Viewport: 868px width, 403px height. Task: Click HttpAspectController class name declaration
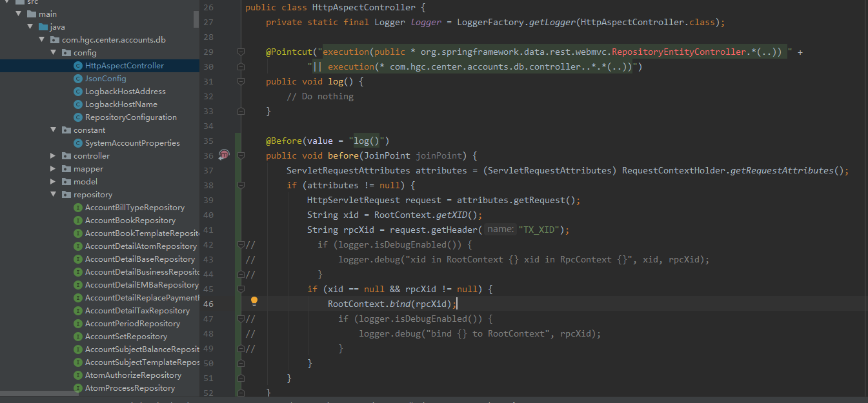pyautogui.click(x=364, y=8)
